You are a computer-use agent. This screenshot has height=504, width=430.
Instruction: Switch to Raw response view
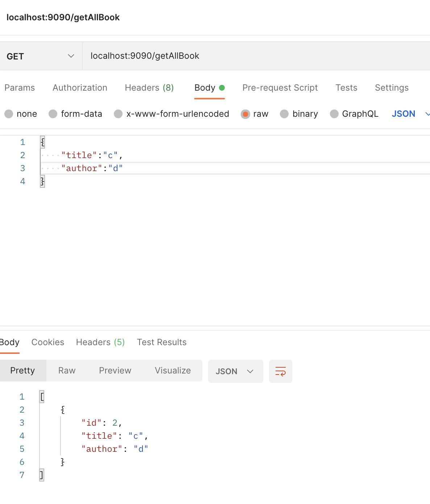67,371
